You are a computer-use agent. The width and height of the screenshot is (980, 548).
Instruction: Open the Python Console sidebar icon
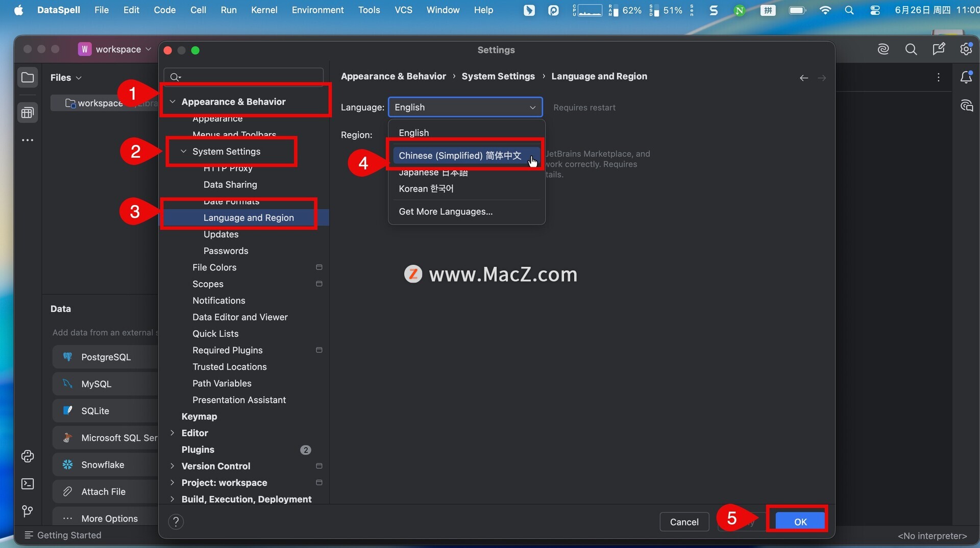28,456
